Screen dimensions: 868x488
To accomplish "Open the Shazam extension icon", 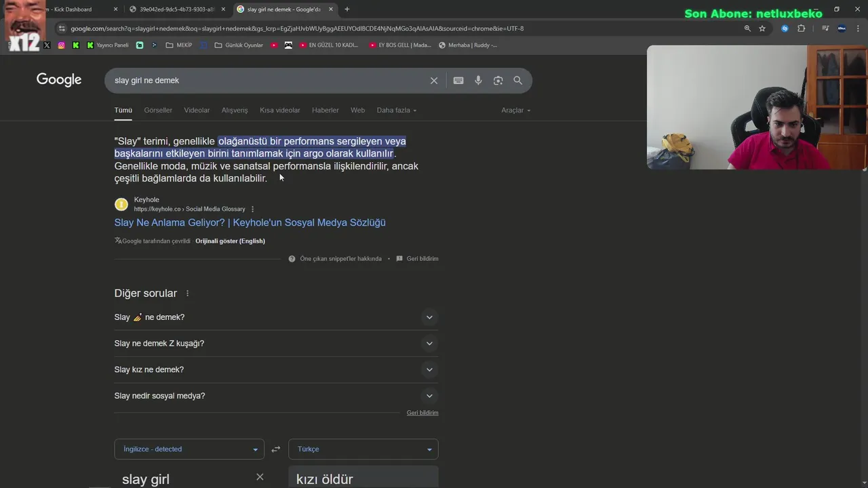I will [785, 28].
